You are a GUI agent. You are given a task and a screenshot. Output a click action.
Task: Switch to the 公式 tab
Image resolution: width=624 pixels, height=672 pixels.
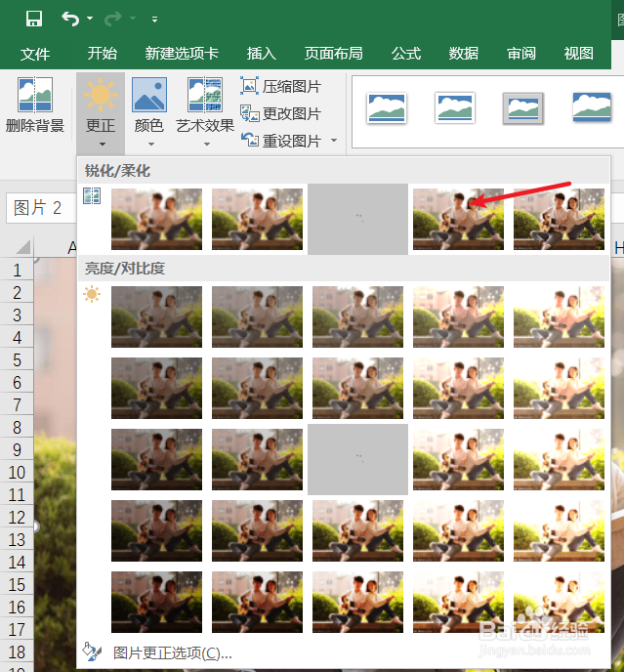point(406,54)
